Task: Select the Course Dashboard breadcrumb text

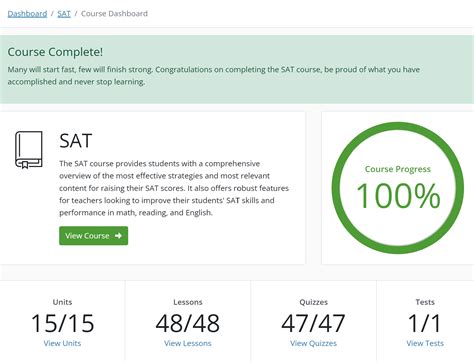Action: coord(114,14)
